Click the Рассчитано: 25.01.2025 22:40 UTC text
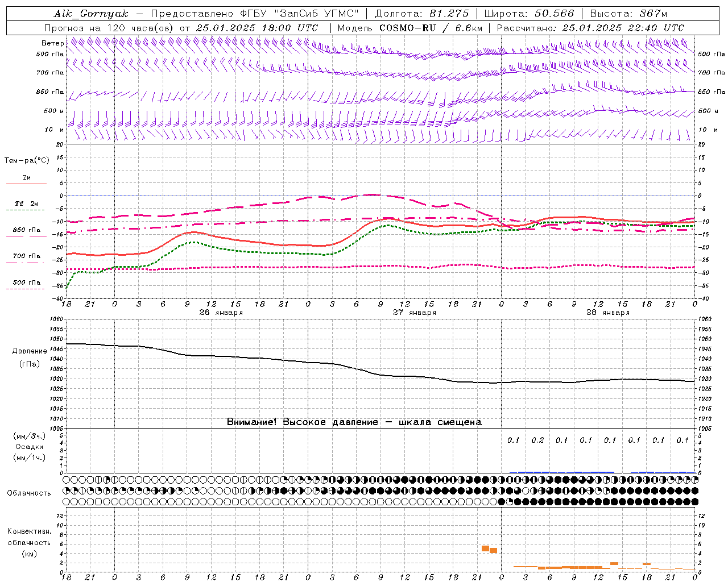This screenshot has height=582, width=728. point(590,28)
